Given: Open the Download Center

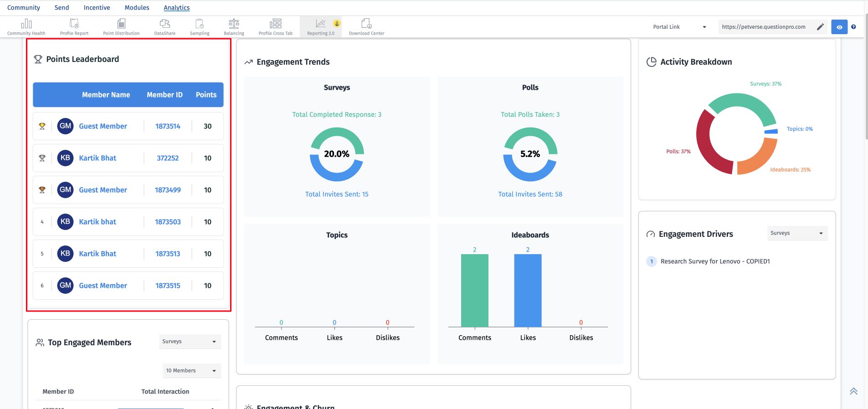Looking at the screenshot, I should pyautogui.click(x=367, y=27).
